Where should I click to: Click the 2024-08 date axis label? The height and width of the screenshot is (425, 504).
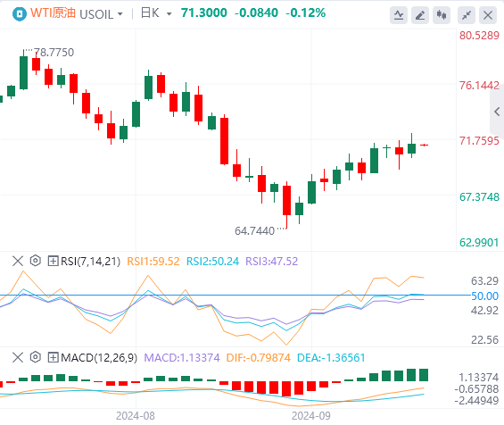coord(136,416)
